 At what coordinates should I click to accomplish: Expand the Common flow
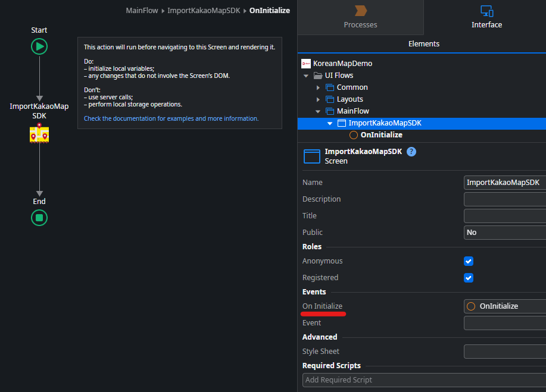[x=318, y=87]
